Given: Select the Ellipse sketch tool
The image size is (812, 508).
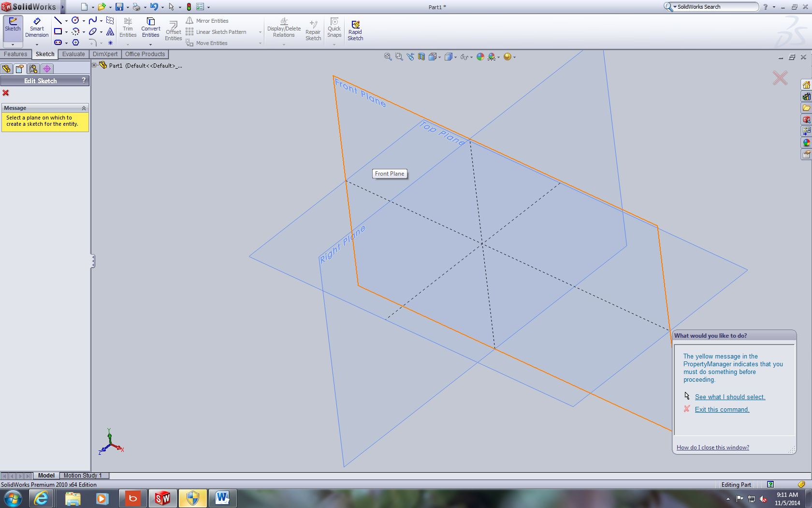Looking at the screenshot, I should pos(93,31).
